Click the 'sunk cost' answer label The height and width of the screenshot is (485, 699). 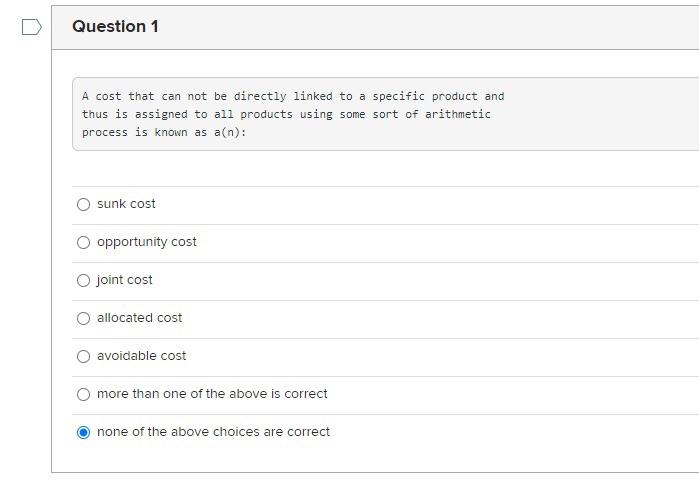(126, 204)
